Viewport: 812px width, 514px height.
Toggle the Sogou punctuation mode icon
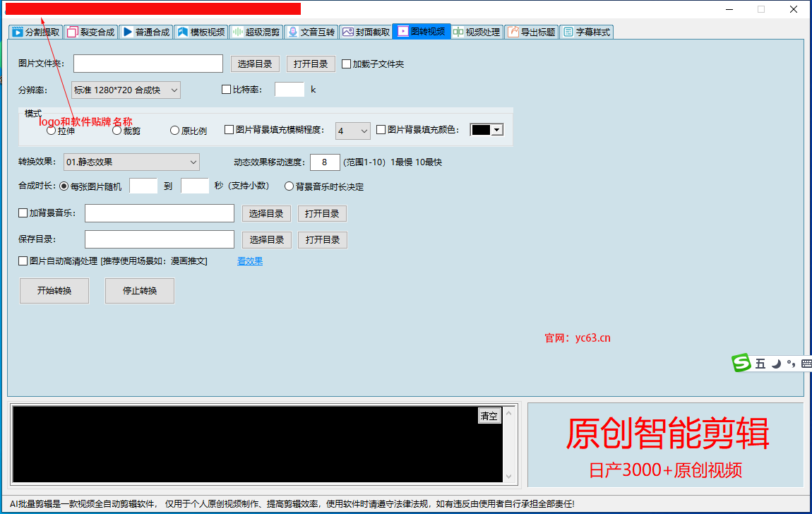tap(791, 364)
